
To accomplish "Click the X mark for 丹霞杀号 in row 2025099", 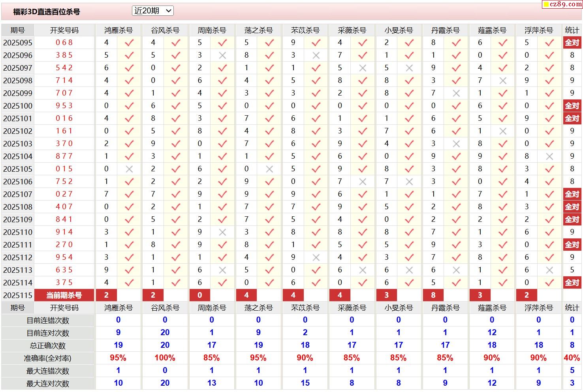I will [456, 93].
